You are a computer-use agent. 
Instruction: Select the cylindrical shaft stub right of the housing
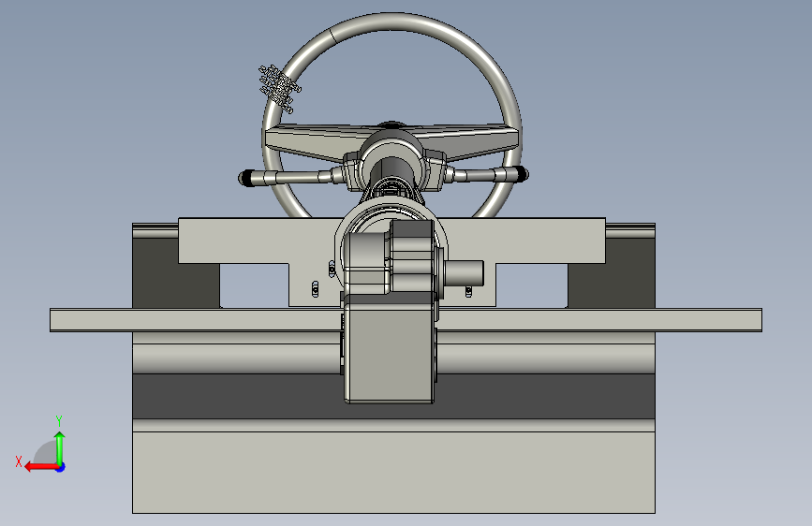464,273
